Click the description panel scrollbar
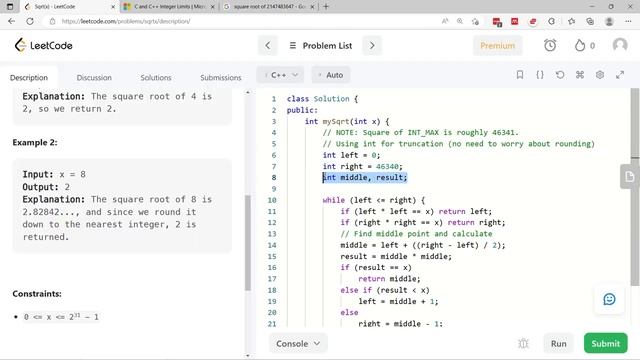Image resolution: width=640 pixels, height=360 pixels. [248, 243]
